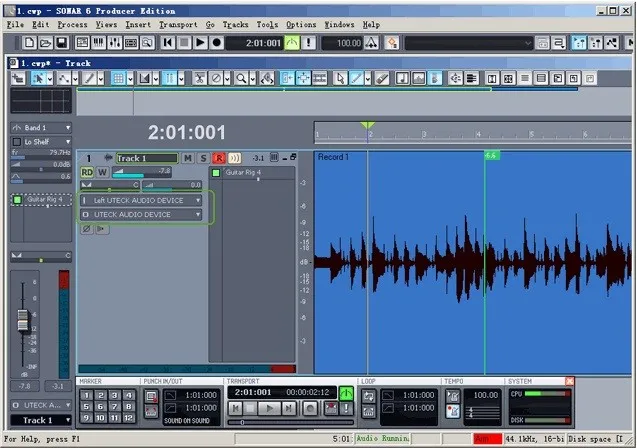
Task: Select the Scissors split tool
Action: [x=199, y=78]
